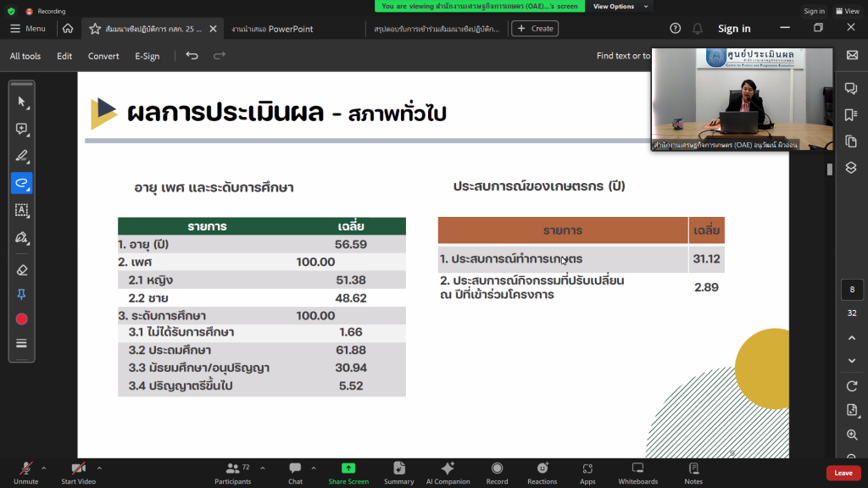868x488 pixels.
Task: Open the Acrobat hamburger Menu
Action: pos(28,28)
